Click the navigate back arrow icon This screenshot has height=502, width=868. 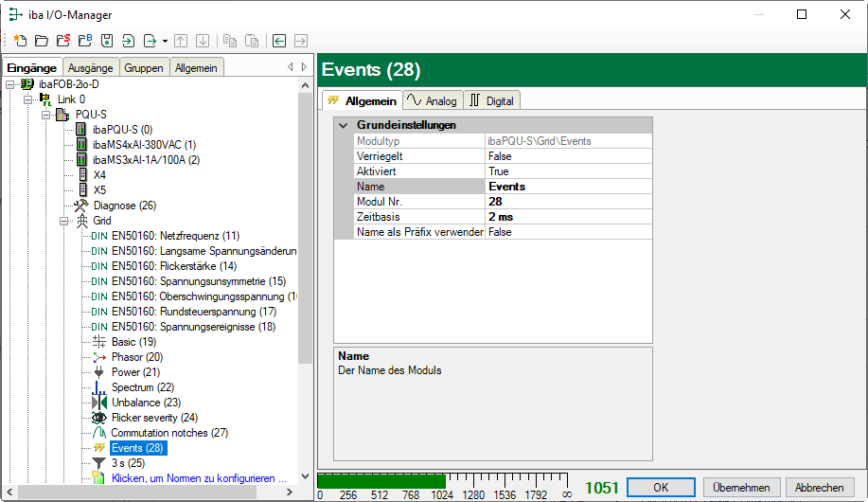click(279, 41)
